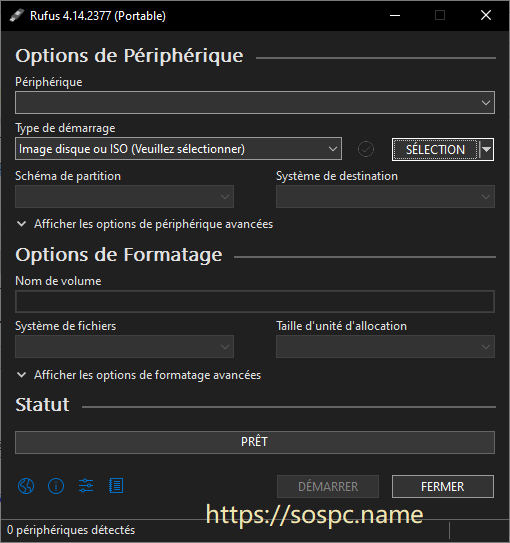This screenshot has width=510, height=543.
Task: Click the Nom de volume text field
Action: (255, 302)
